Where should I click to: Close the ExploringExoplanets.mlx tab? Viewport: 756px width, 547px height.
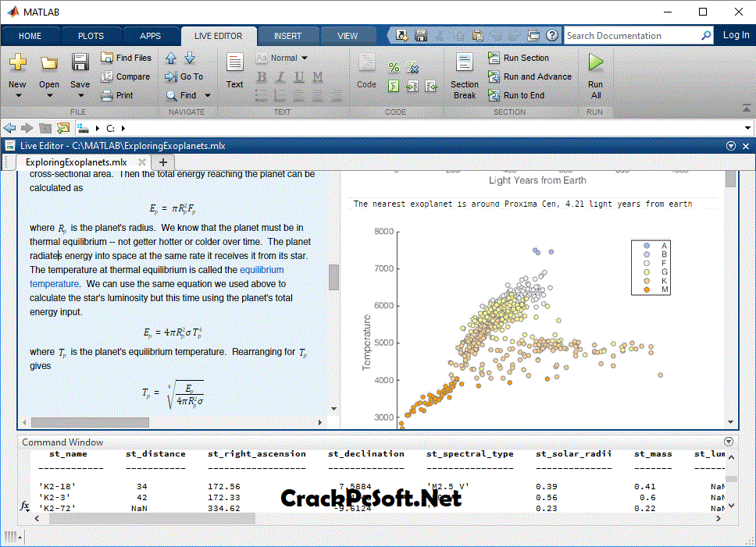point(142,162)
